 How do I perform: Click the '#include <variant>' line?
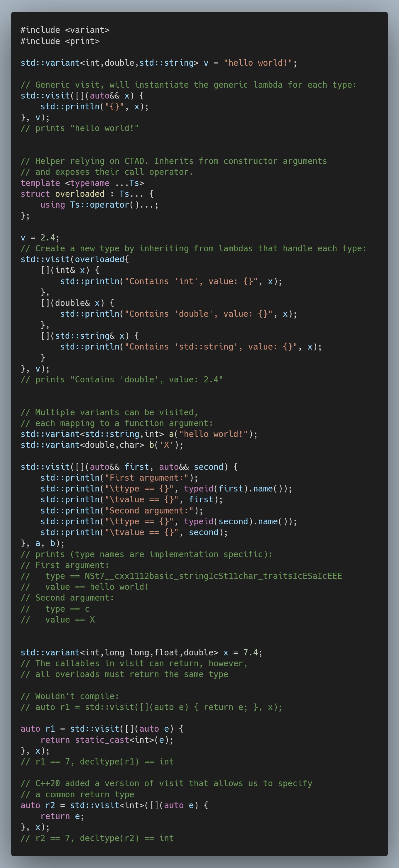[x=65, y=30]
